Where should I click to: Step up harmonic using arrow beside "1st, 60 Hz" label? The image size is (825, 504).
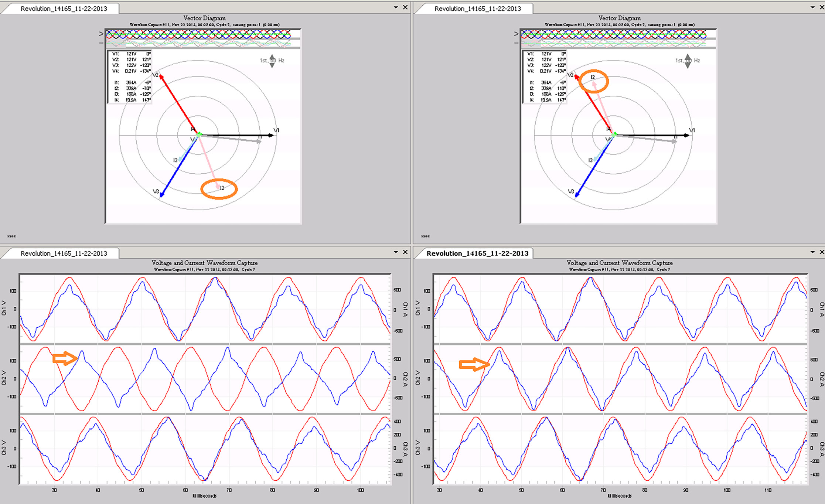click(x=272, y=57)
